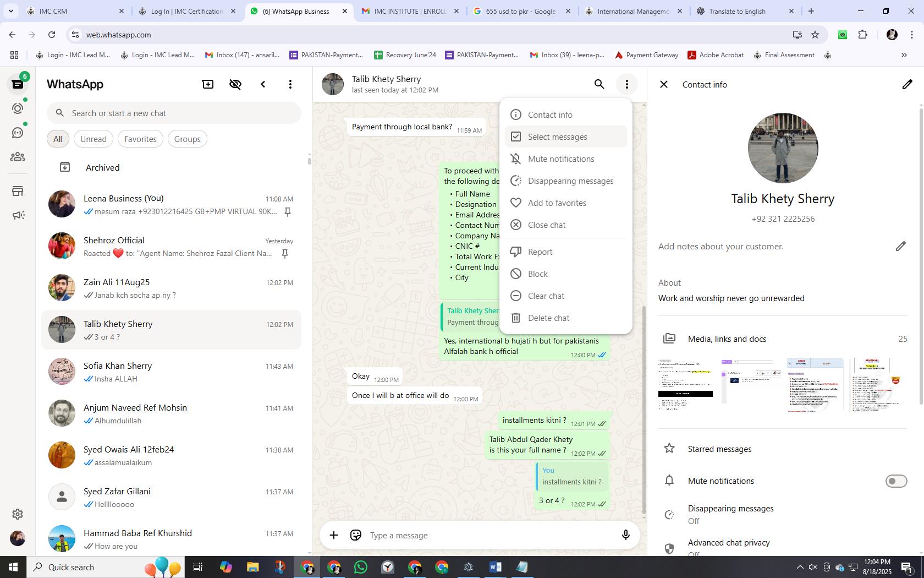The width and height of the screenshot is (924, 578).
Task: Search within conversation magnifier icon
Action: (x=599, y=84)
